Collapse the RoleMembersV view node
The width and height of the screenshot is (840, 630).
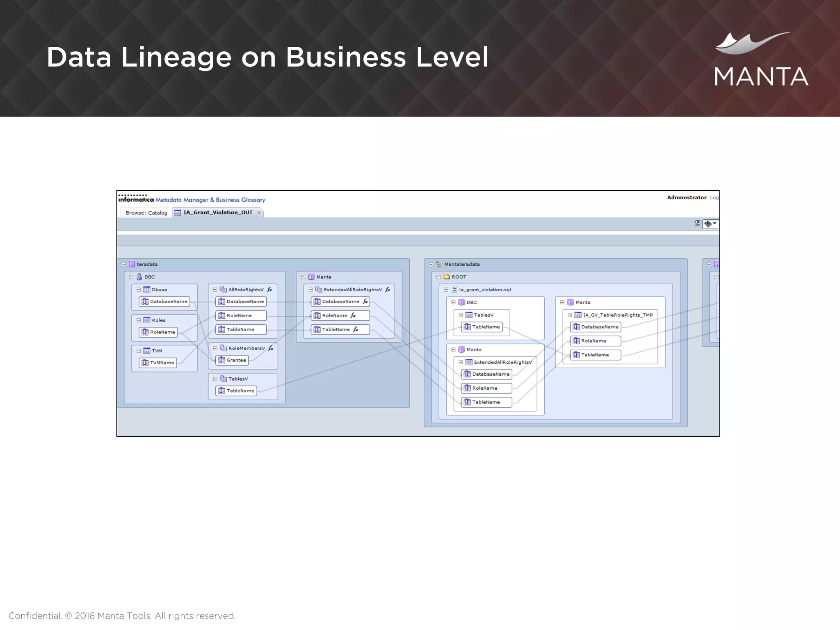click(x=215, y=348)
